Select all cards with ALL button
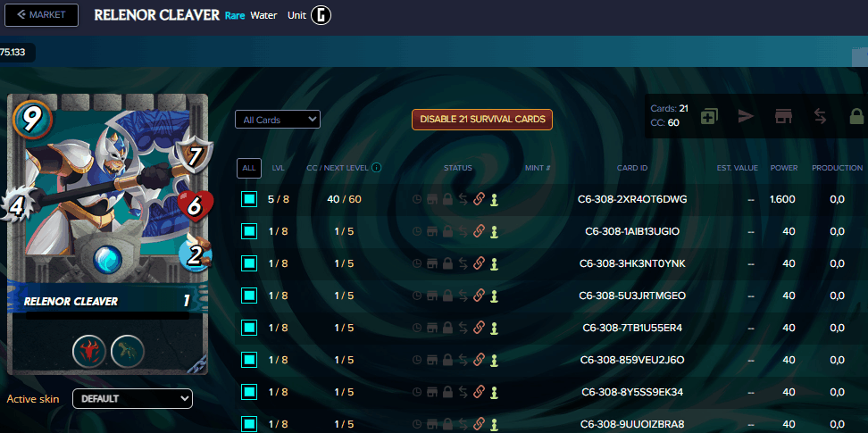 [x=249, y=168]
